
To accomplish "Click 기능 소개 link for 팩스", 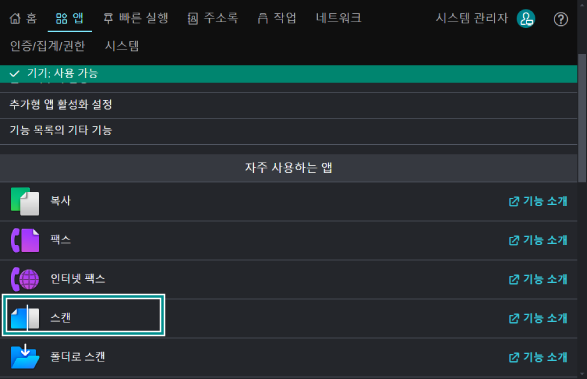I will [x=538, y=240].
